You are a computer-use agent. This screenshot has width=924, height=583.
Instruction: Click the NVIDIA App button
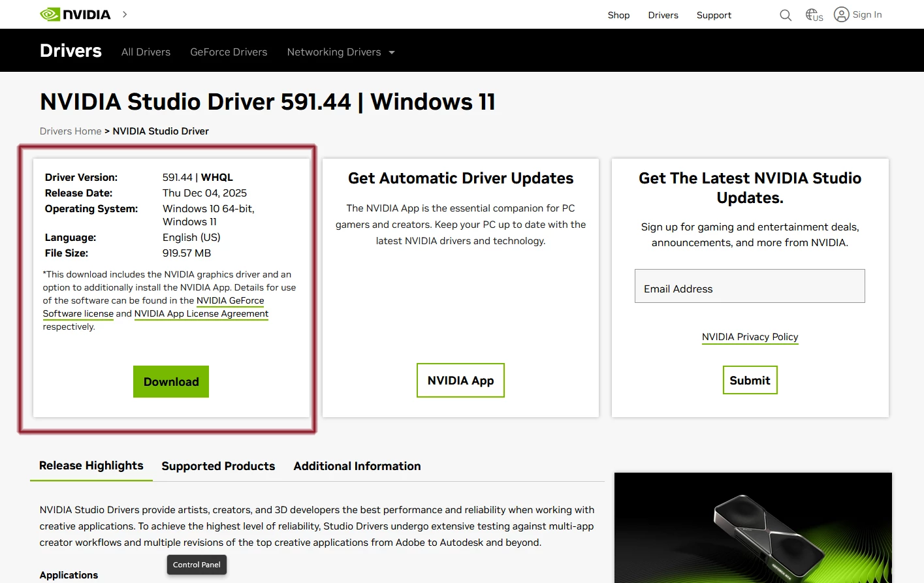[460, 381]
